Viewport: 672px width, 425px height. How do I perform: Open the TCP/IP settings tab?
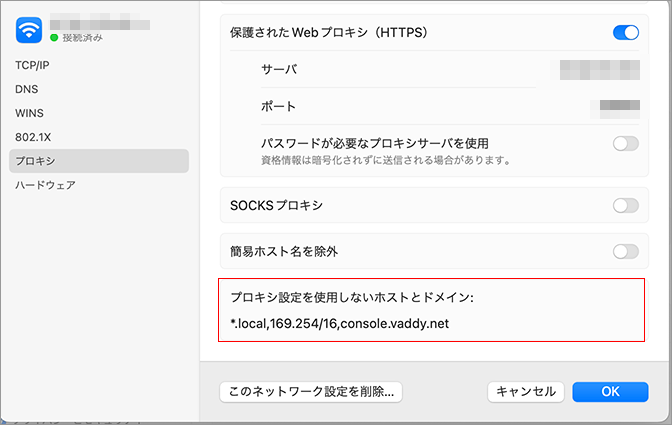[x=32, y=65]
